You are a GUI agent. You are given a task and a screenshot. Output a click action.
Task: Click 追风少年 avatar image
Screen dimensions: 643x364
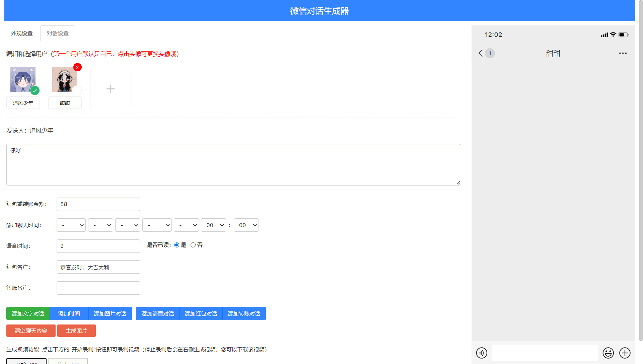coord(23,79)
